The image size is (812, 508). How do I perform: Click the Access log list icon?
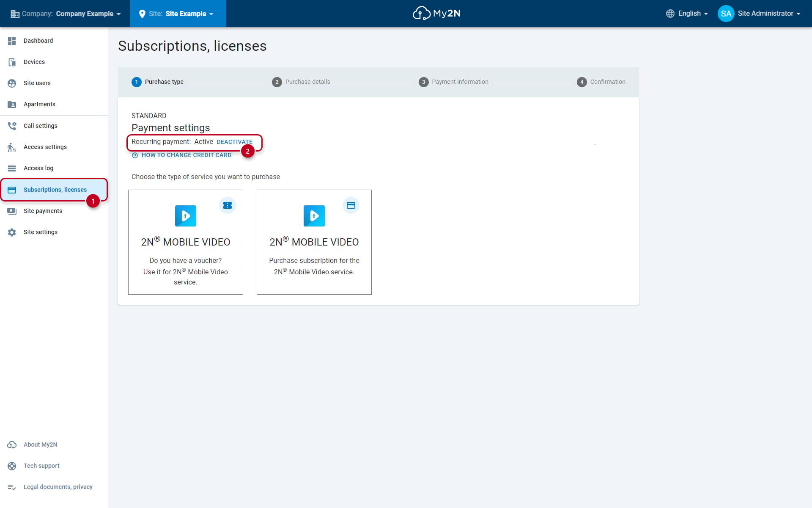[12, 168]
